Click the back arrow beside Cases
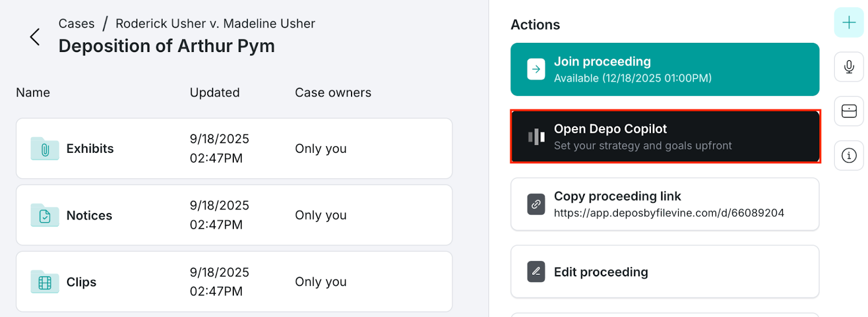The width and height of the screenshot is (868, 317). (x=35, y=37)
